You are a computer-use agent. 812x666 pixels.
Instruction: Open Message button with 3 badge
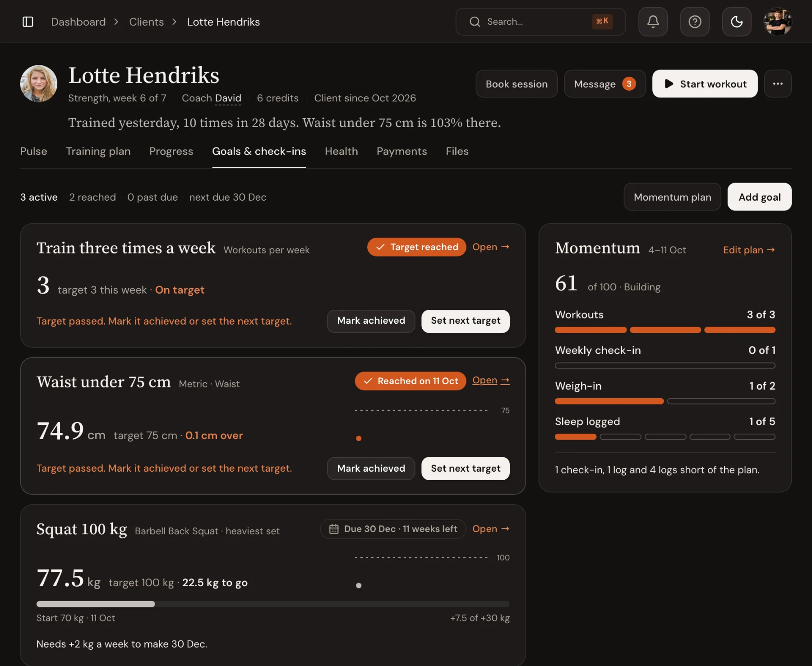tap(605, 84)
